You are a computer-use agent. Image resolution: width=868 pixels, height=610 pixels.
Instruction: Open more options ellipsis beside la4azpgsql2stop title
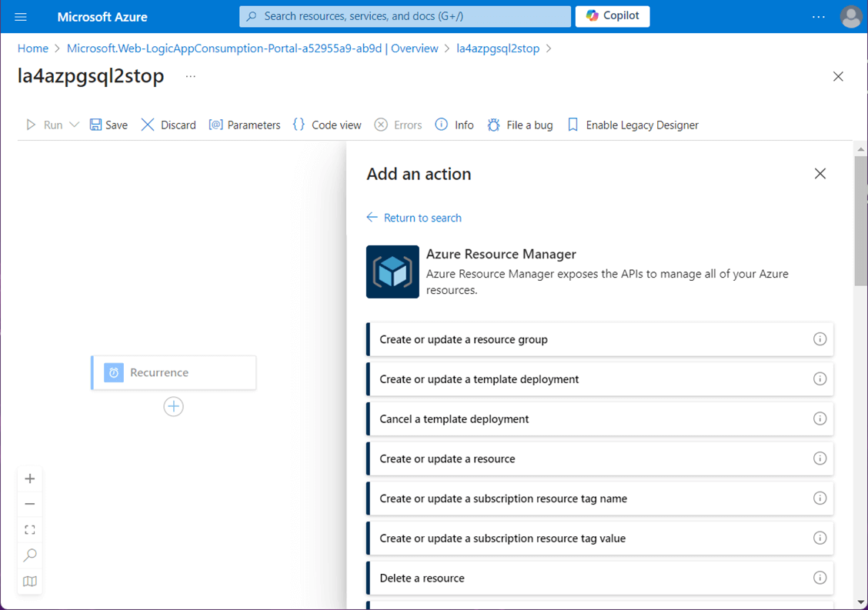pos(191,76)
